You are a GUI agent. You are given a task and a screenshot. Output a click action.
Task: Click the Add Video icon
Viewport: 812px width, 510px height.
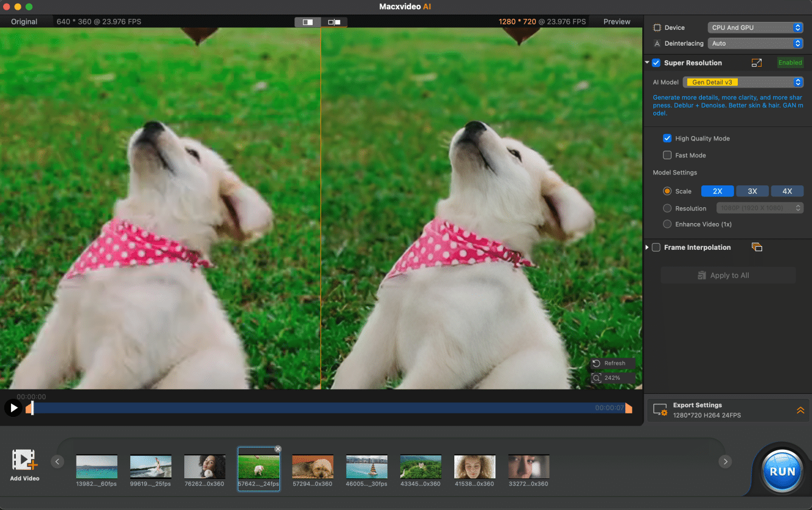(24, 460)
